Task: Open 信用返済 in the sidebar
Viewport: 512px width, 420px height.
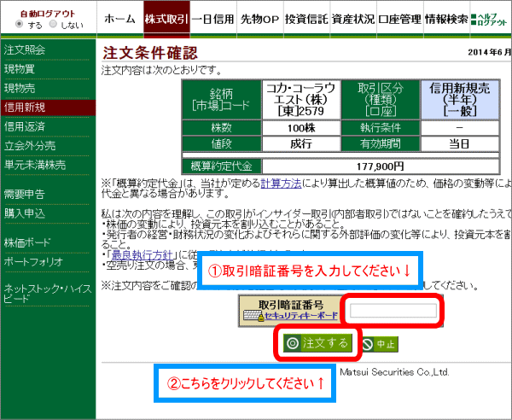Action: click(25, 126)
